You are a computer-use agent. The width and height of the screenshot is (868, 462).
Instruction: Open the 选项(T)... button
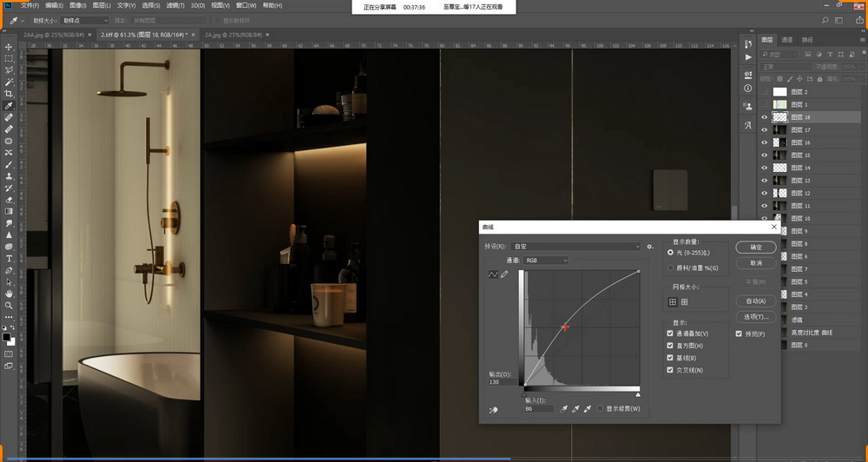(756, 317)
